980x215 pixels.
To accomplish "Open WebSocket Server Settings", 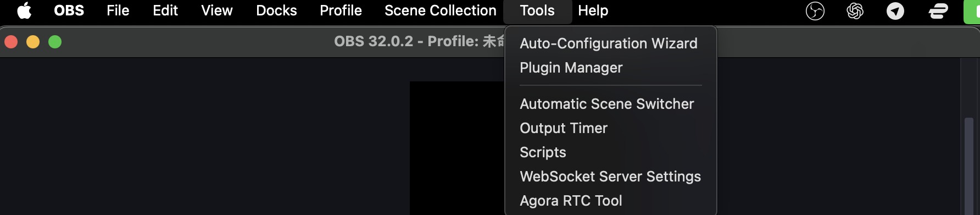I will pyautogui.click(x=610, y=177).
